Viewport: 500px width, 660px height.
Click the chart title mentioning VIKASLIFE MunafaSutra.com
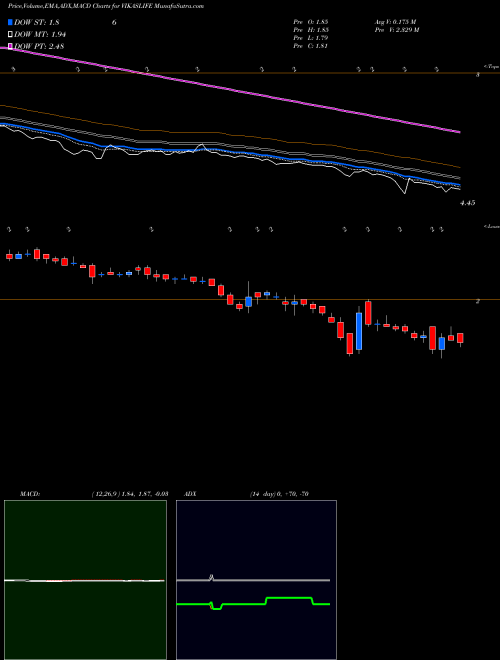106,7
